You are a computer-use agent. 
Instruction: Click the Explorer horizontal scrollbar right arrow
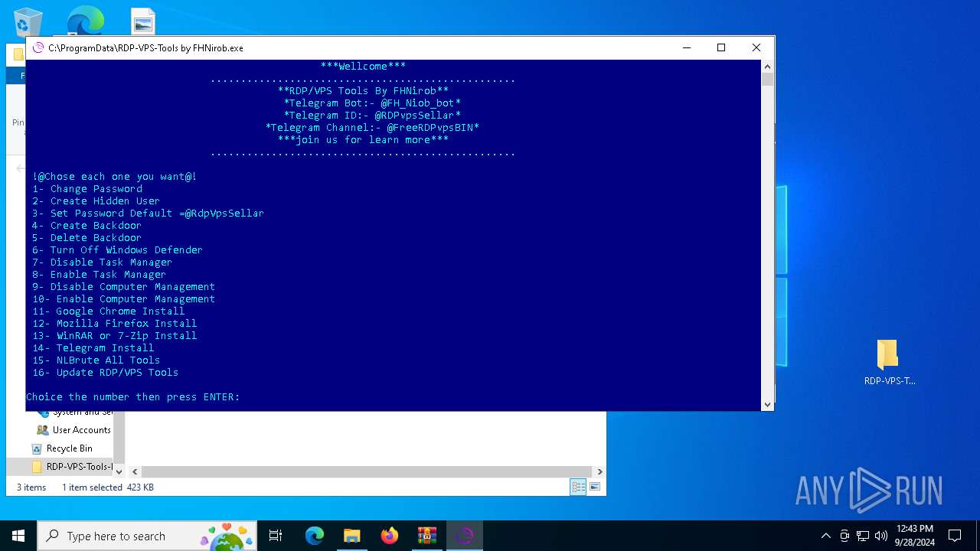(x=599, y=472)
